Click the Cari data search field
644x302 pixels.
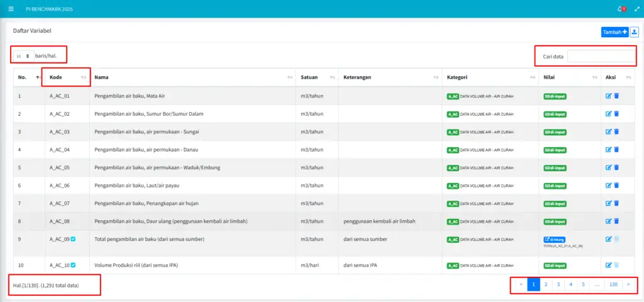(601, 57)
